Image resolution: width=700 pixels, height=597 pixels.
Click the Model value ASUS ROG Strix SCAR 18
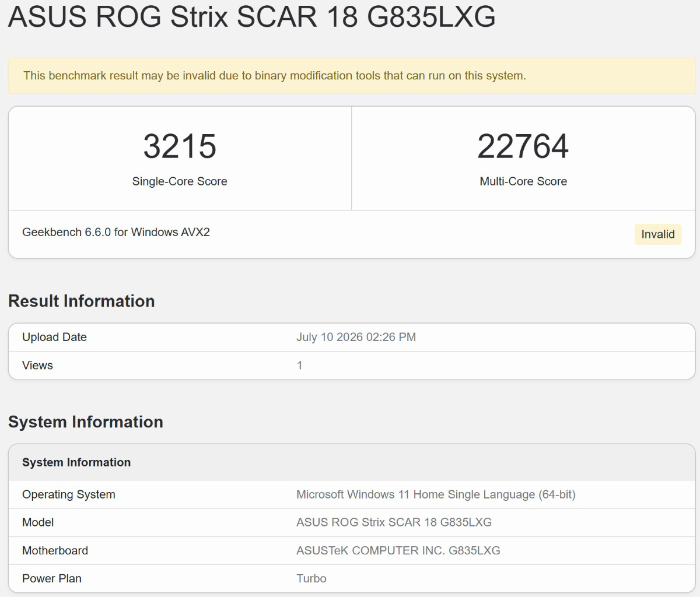(394, 522)
